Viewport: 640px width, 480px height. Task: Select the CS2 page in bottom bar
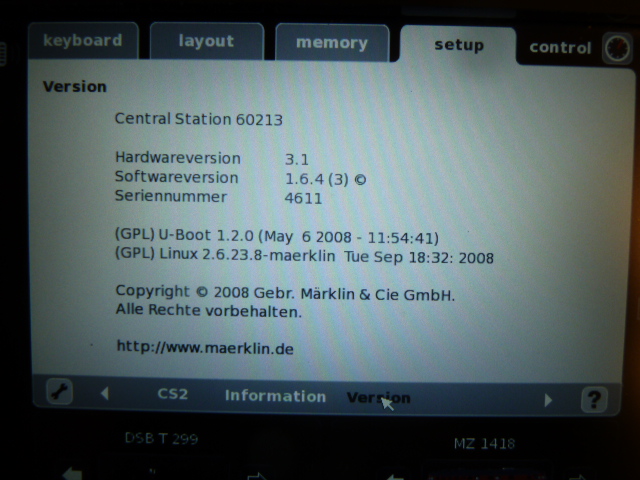tap(173, 394)
